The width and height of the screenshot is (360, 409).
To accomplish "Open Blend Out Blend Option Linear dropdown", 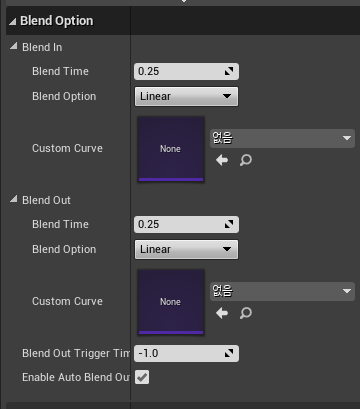I will coord(186,250).
